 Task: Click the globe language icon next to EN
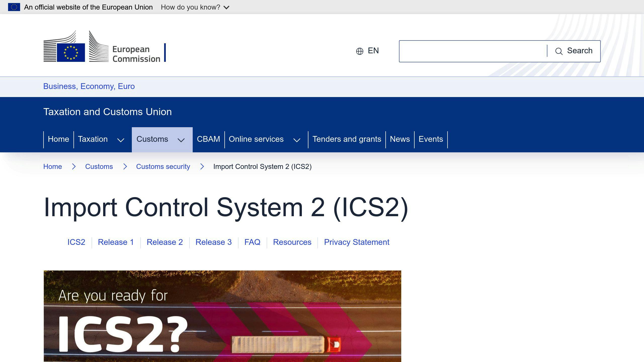[x=359, y=51]
